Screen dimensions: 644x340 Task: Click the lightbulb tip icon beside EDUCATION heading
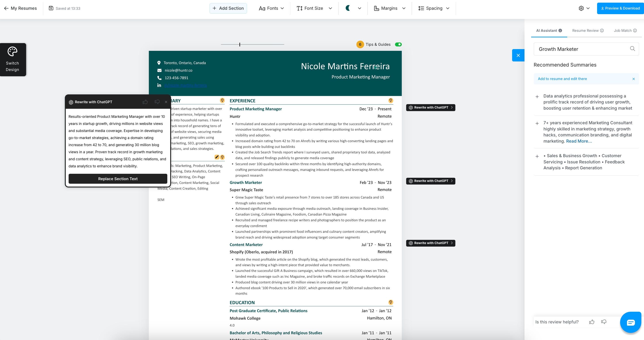[x=391, y=302]
